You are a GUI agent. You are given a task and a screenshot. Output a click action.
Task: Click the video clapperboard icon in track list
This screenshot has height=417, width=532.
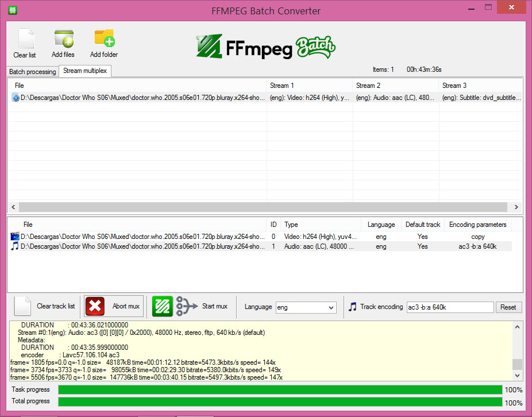[x=15, y=237]
